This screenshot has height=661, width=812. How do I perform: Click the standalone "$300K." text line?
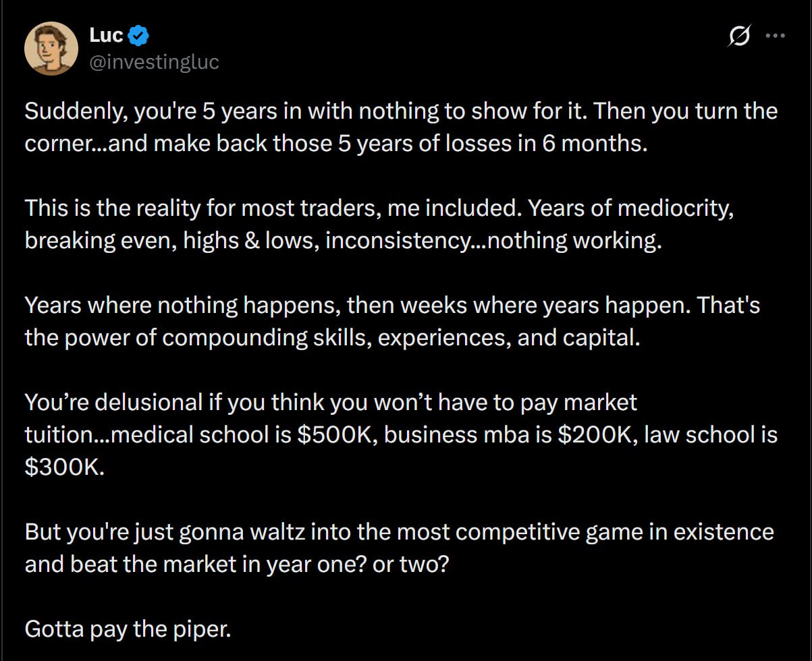coord(65,467)
